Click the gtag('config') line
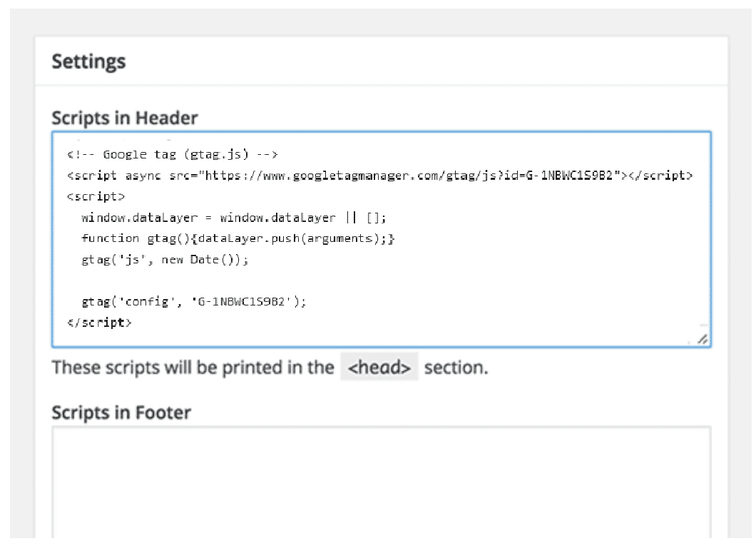This screenshot has width=756, height=551. coord(193,301)
